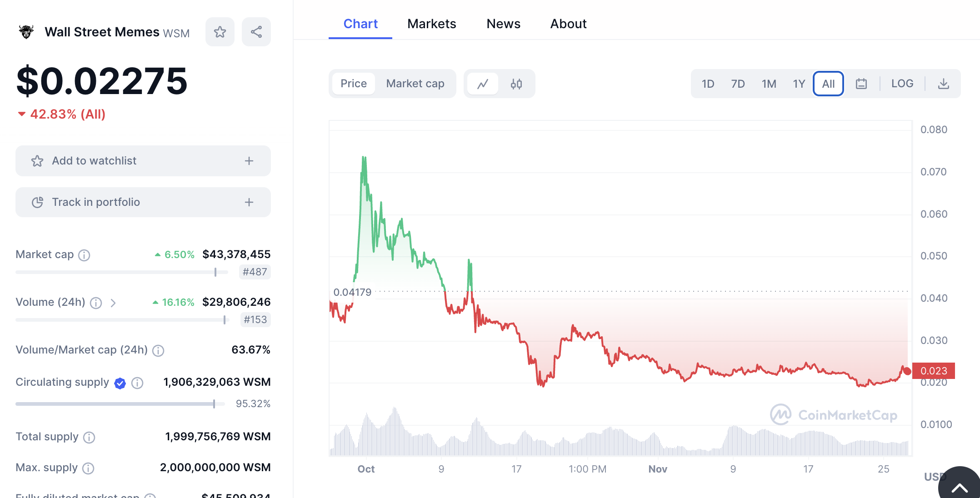Open the calendar date range picker

coord(861,84)
